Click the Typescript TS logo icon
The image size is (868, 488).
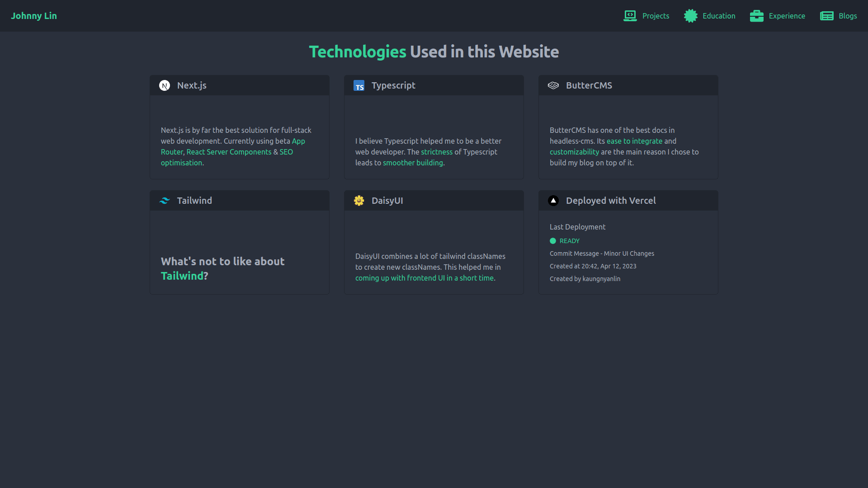(359, 86)
